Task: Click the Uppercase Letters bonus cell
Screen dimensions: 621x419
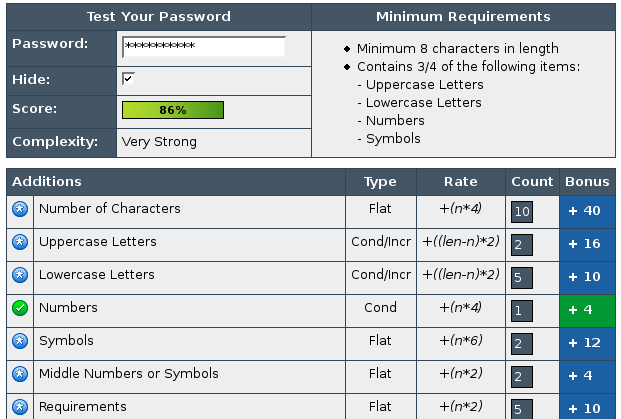Action: (587, 244)
